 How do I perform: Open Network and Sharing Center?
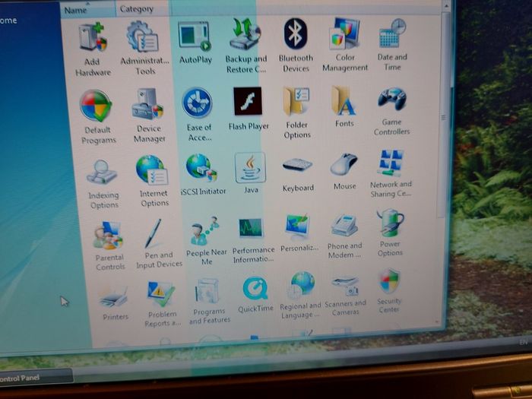[x=391, y=174]
